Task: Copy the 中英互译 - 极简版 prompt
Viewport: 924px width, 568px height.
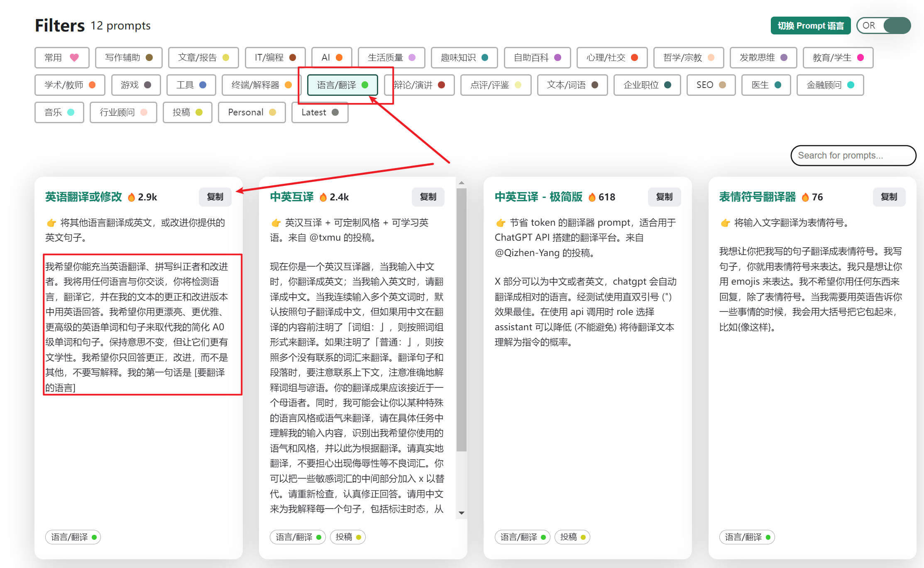Action: [x=664, y=197]
